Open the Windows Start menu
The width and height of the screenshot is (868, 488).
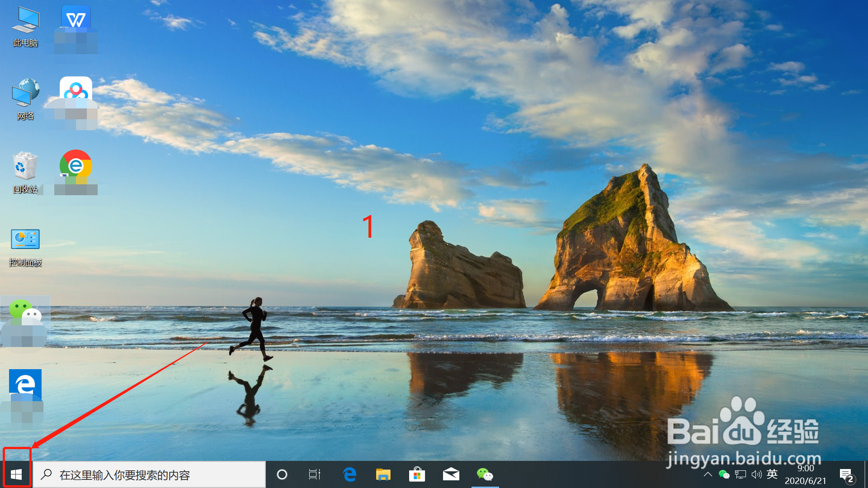16,474
